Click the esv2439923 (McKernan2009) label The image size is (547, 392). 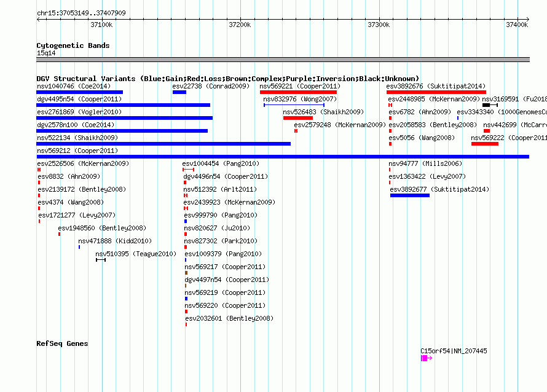point(229,202)
